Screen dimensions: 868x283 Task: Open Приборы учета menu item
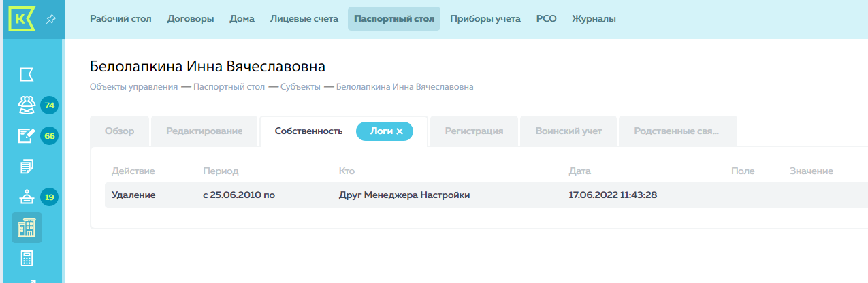485,19
